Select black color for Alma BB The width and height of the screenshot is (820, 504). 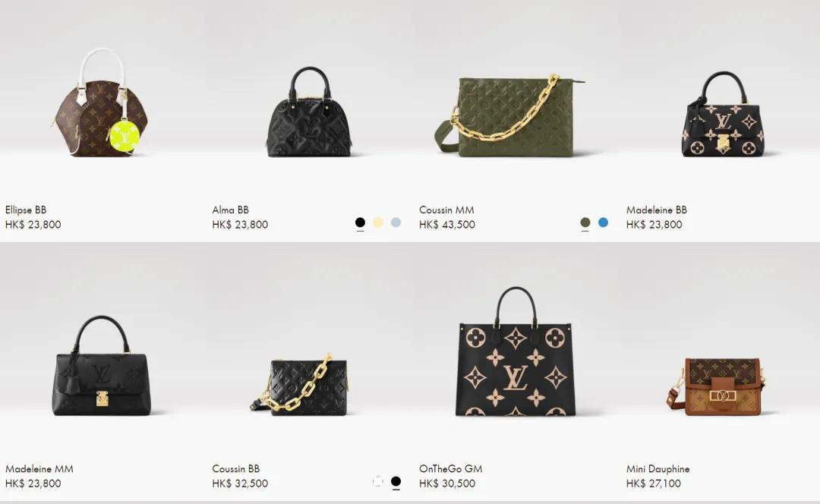(x=360, y=222)
